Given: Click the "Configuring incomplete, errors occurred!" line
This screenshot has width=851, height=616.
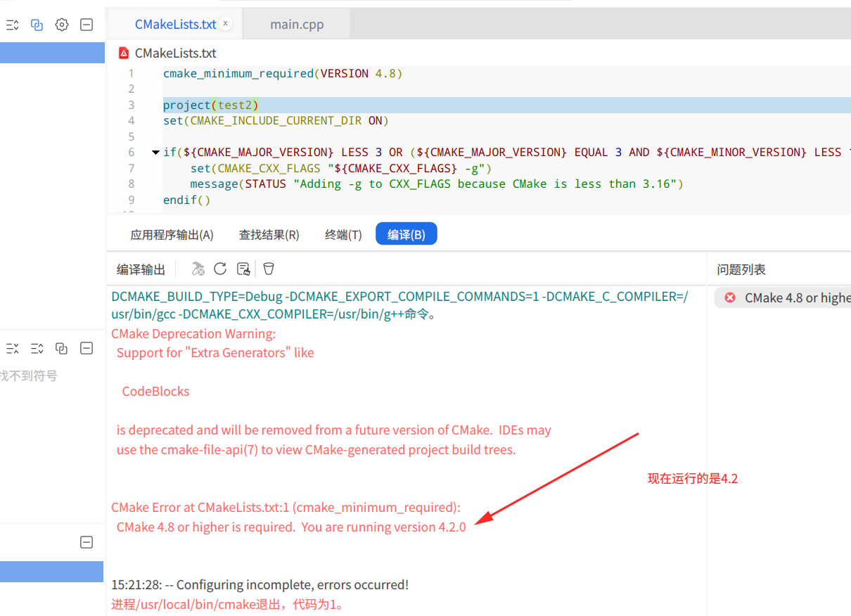Looking at the screenshot, I should click(260, 585).
